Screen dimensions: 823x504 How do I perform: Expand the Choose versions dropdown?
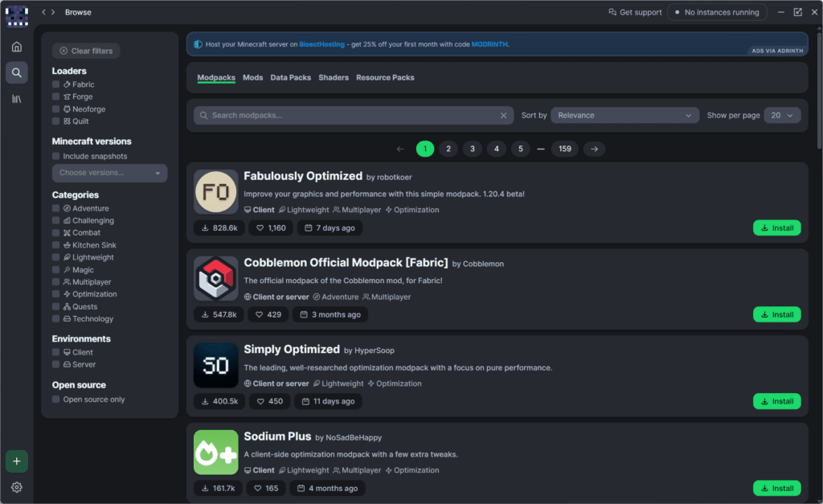[109, 173]
